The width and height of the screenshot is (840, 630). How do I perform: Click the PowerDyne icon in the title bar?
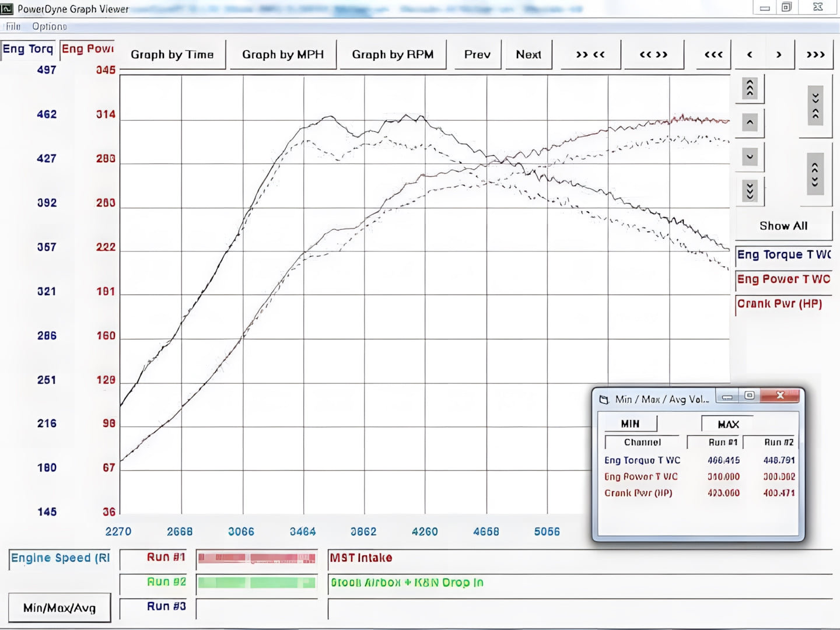click(x=6, y=8)
